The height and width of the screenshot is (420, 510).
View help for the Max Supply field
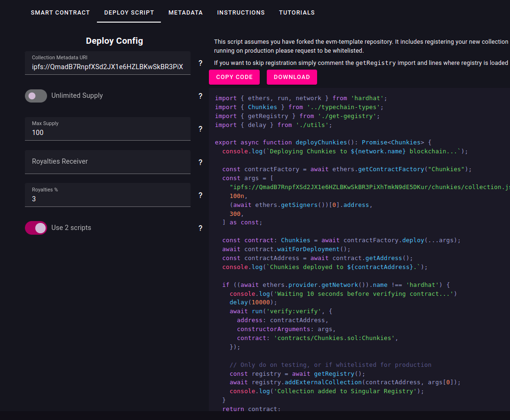coord(200,129)
